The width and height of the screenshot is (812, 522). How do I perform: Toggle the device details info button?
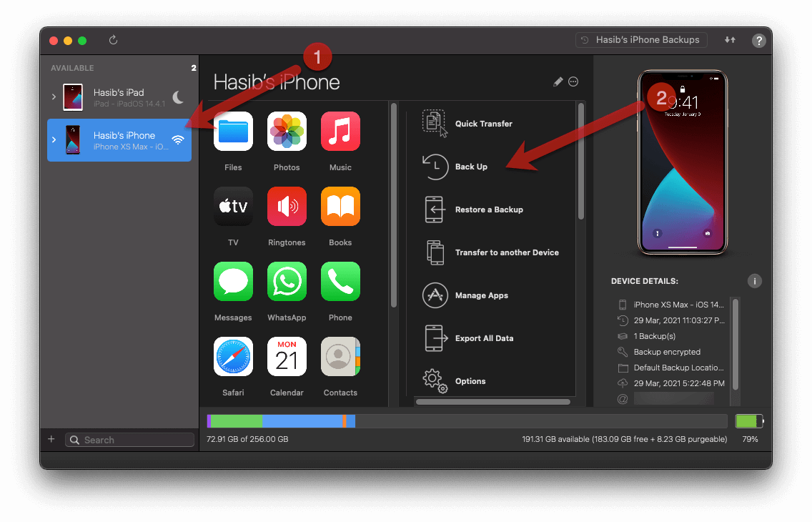click(x=754, y=281)
